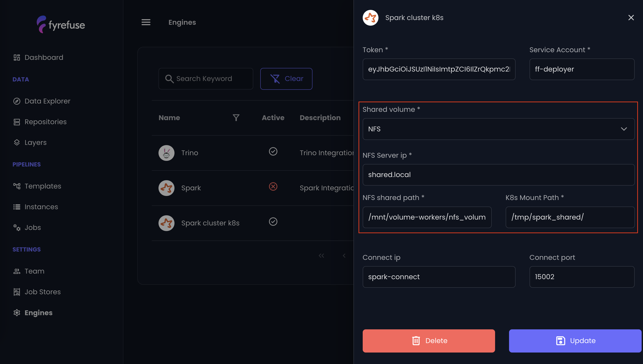Close the Spark cluster k8s panel
The height and width of the screenshot is (364, 643).
tap(631, 18)
